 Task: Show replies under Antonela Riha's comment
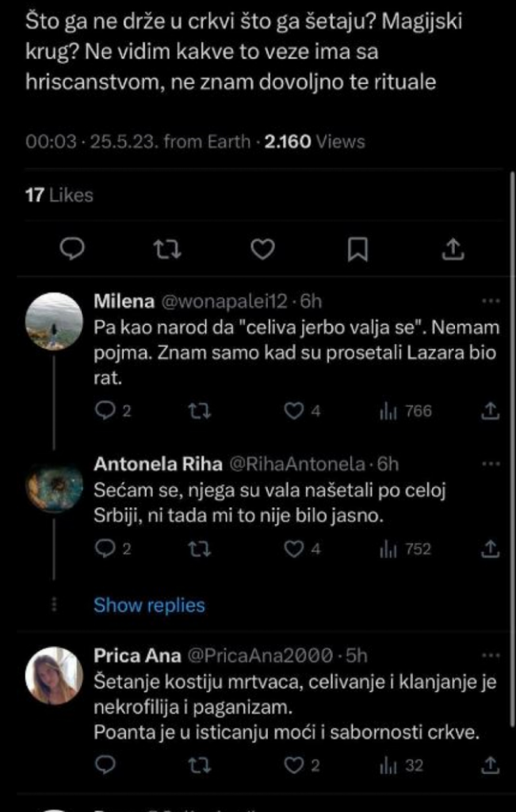click(x=150, y=605)
